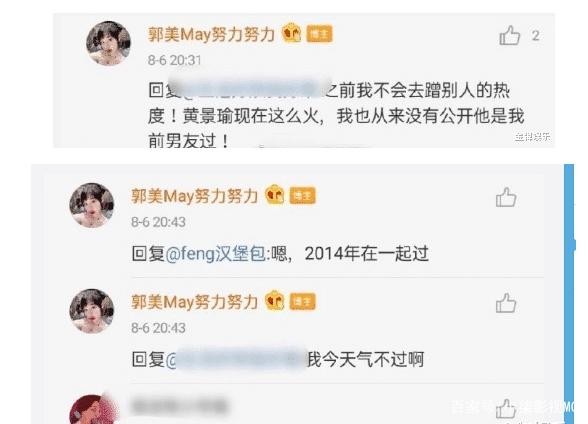Open the @feng汉堡包 user mention

pyautogui.click(x=216, y=254)
